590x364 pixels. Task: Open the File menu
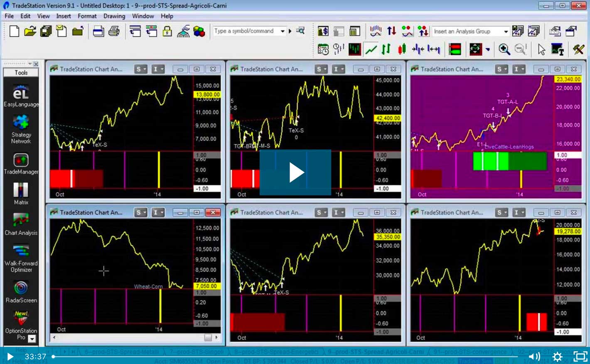(9, 16)
